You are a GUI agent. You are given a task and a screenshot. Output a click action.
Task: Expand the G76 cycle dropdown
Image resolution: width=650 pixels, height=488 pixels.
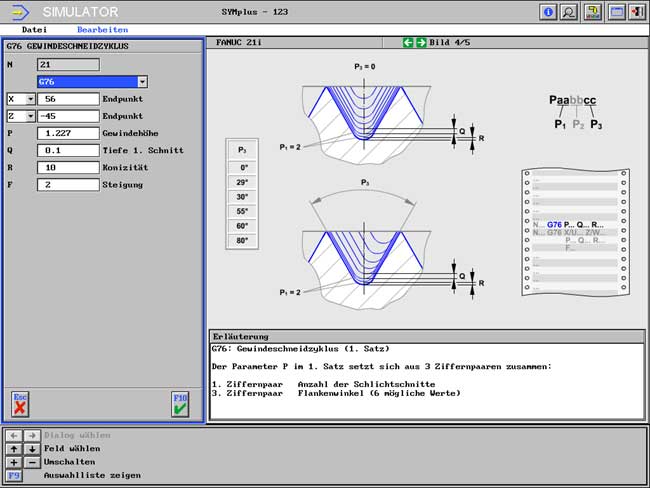(x=142, y=82)
